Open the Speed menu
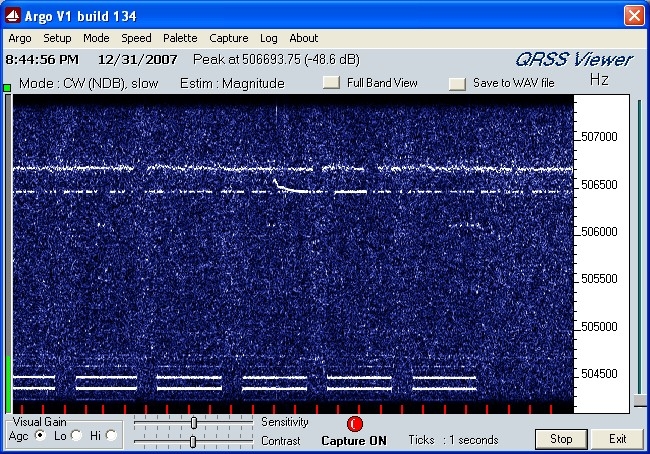 tap(136, 38)
